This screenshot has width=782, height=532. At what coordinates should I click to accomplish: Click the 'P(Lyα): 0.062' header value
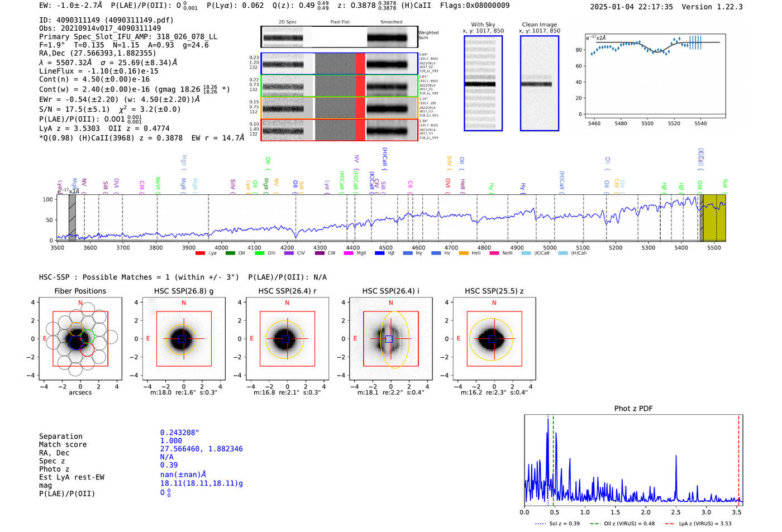tap(235, 6)
